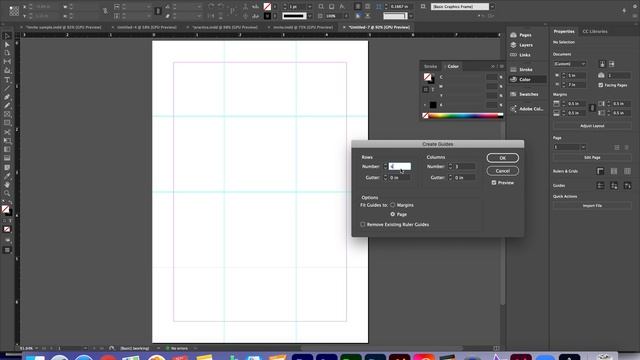Check Remove Existing Ruler Guides
The image size is (640, 360).
point(362,224)
